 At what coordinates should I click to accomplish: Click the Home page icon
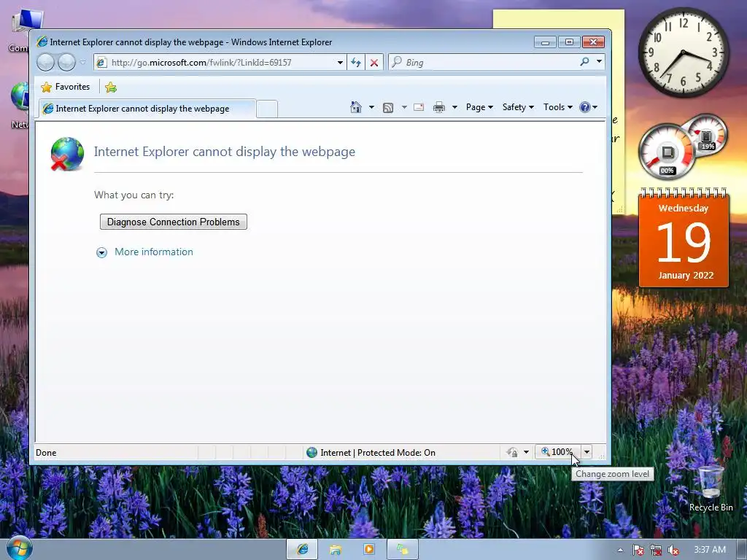[356, 107]
